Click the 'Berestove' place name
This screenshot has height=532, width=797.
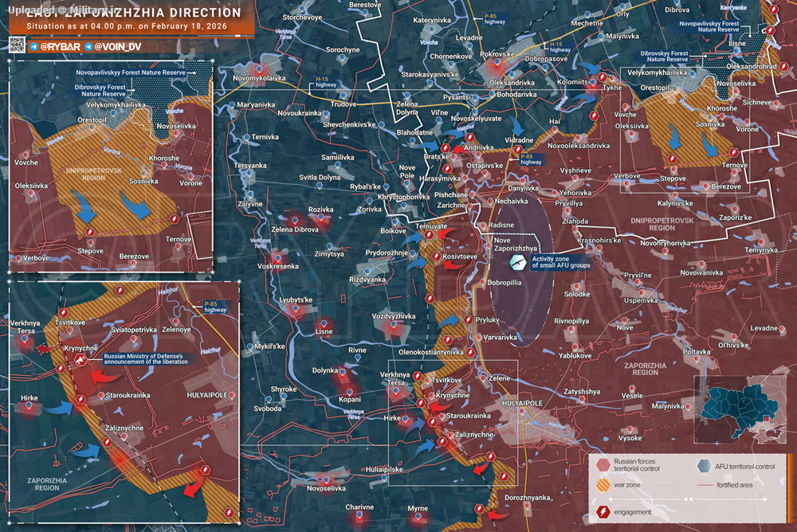click(365, 5)
